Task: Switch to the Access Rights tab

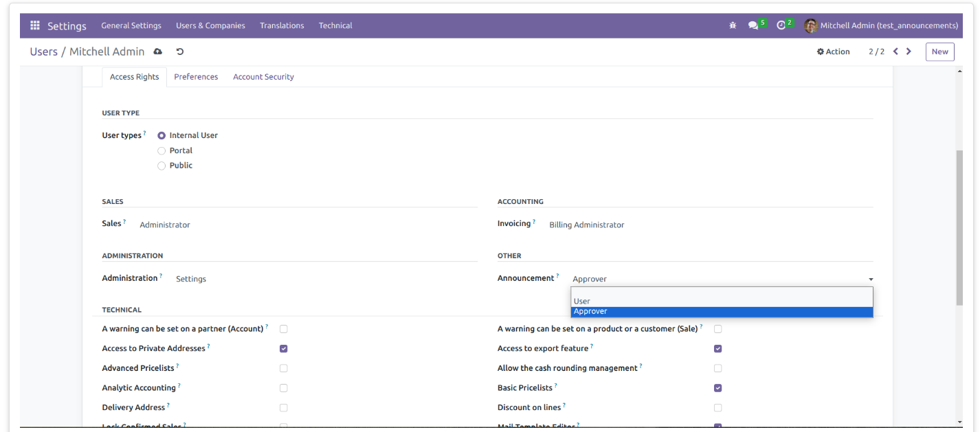Action: pos(135,77)
